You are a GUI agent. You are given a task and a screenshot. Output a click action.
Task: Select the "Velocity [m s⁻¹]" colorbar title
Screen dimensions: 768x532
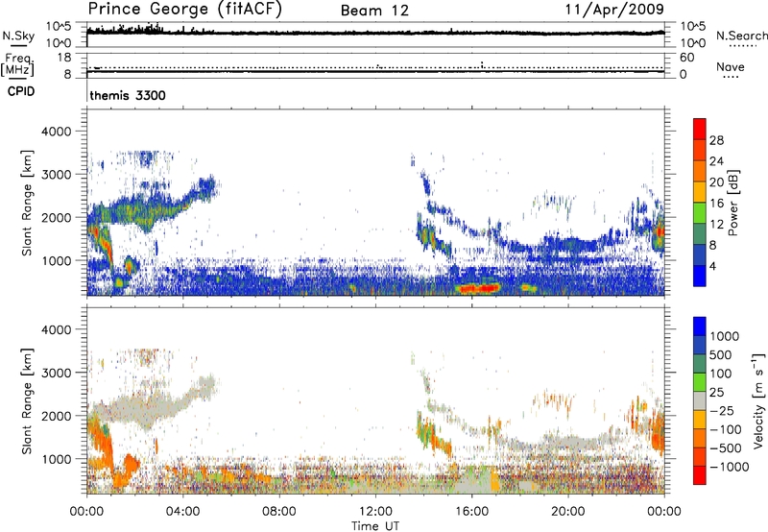(758, 400)
